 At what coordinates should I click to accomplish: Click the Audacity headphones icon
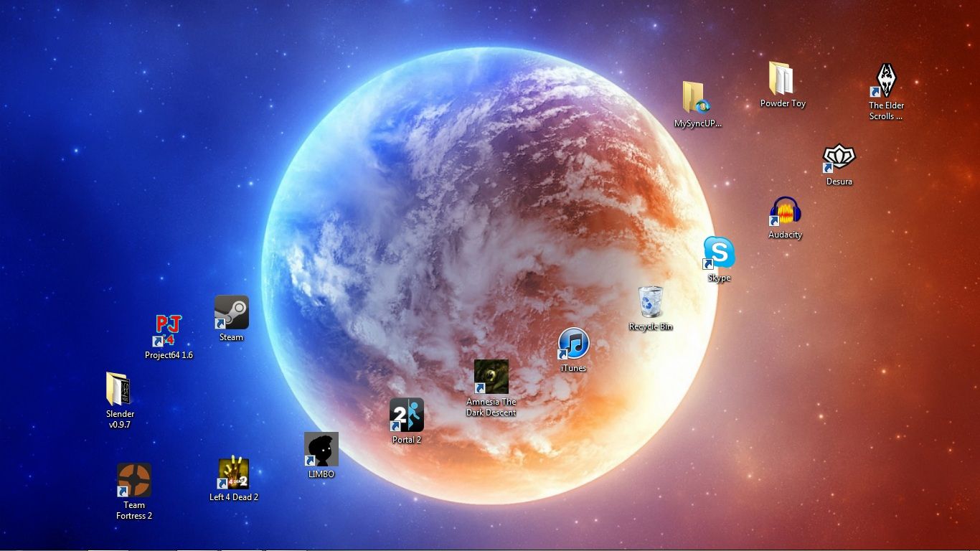click(x=785, y=212)
